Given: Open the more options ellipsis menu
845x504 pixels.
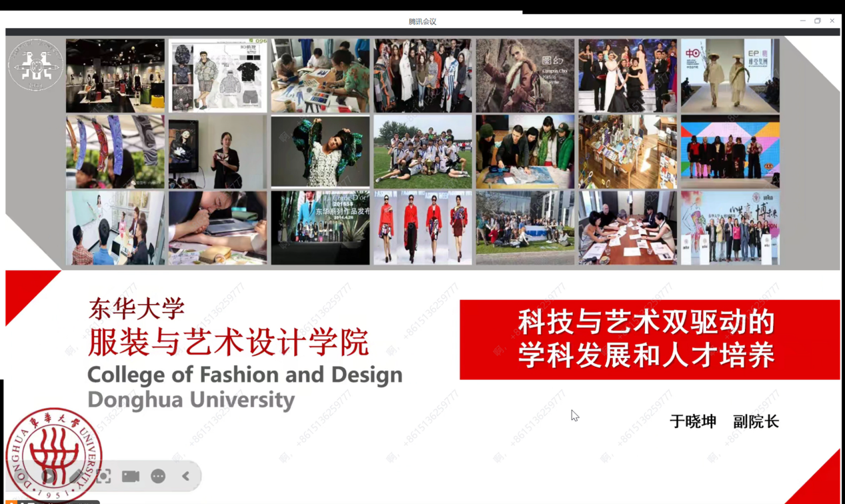Looking at the screenshot, I should 158,476.
